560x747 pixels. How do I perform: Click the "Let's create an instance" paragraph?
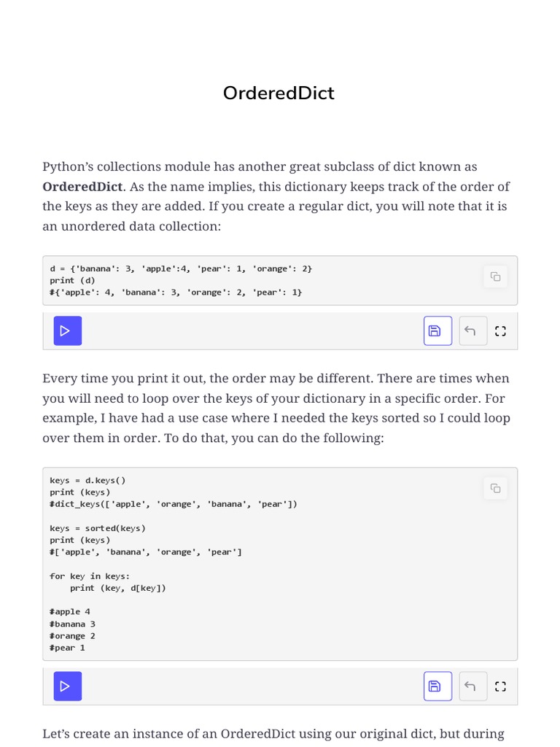click(273, 733)
